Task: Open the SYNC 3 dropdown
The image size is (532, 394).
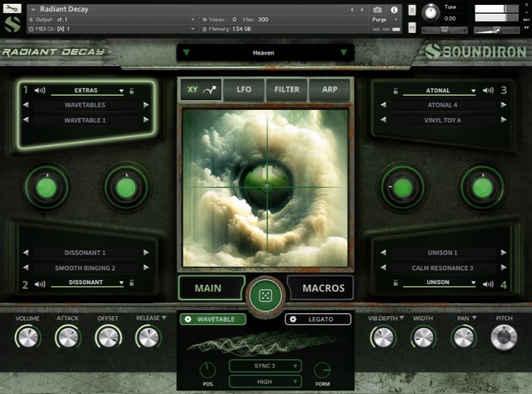Action: (x=264, y=366)
